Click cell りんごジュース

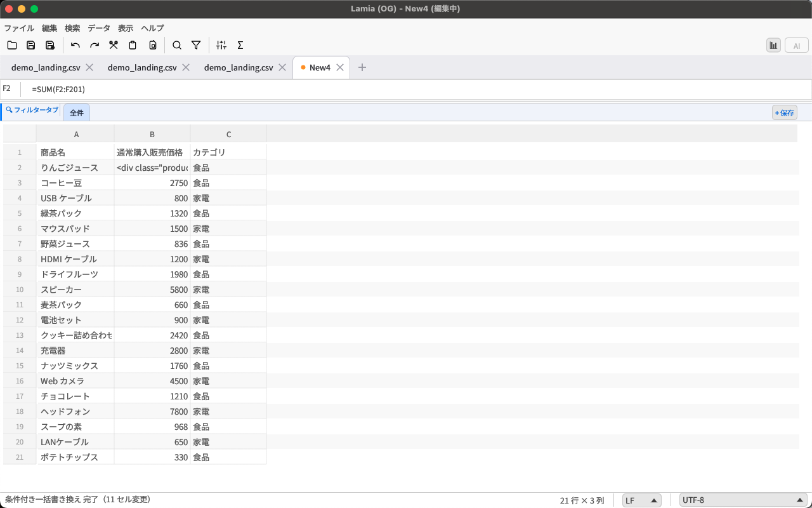coord(75,168)
